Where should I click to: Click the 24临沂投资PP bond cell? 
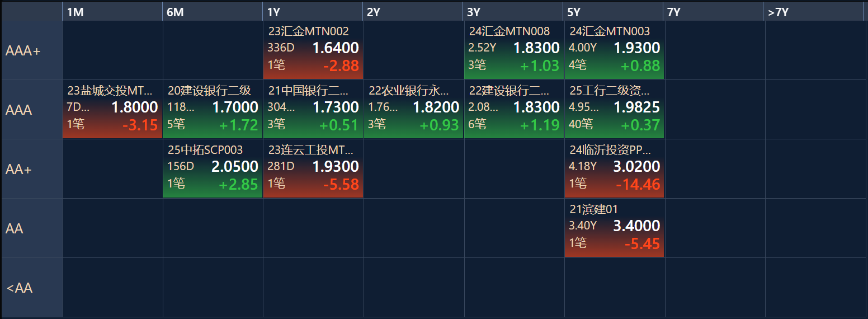click(614, 169)
